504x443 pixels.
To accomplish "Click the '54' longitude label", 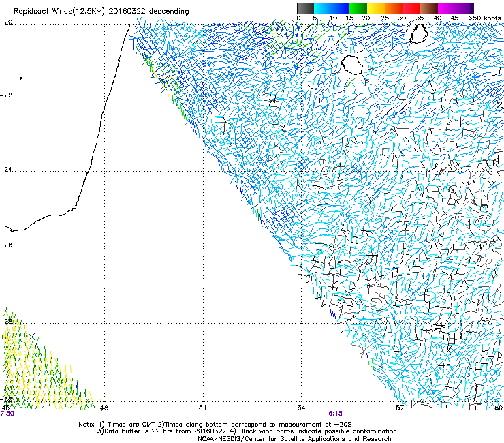I will (301, 408).
